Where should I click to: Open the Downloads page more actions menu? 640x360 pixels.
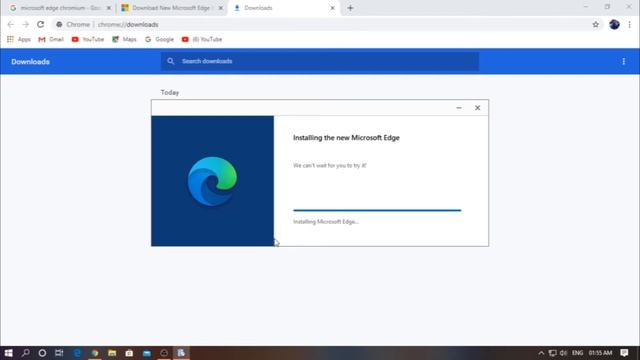[x=623, y=61]
